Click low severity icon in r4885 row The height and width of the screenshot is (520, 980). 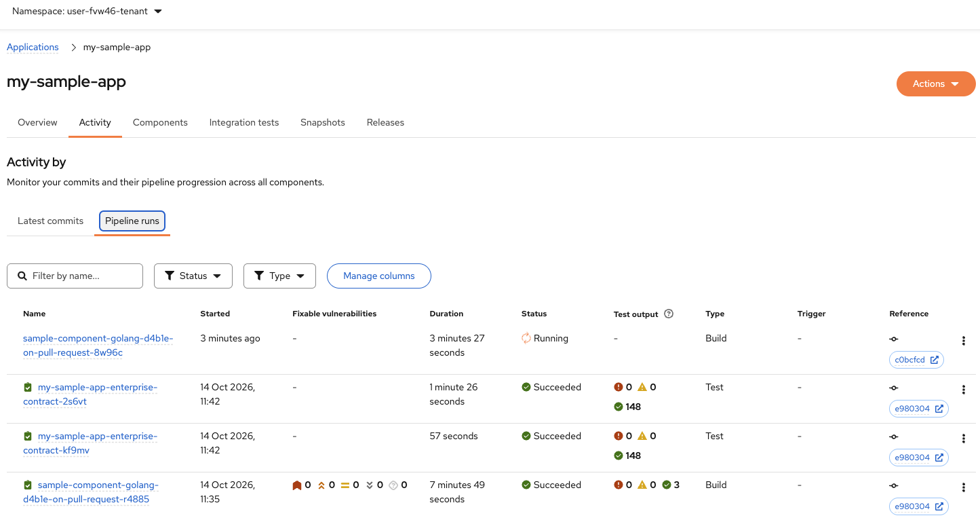(x=370, y=485)
